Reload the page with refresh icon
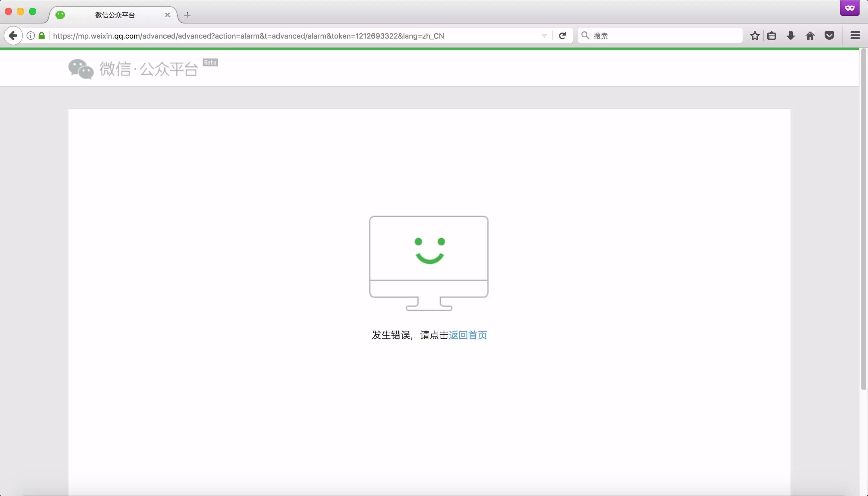Screen dimensions: 868x496 (x=562, y=36)
